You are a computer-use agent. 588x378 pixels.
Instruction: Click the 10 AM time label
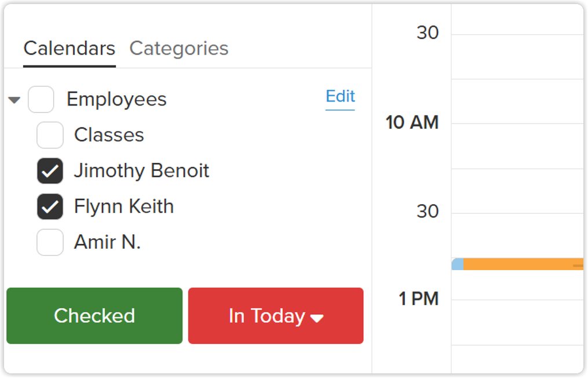[x=412, y=123]
